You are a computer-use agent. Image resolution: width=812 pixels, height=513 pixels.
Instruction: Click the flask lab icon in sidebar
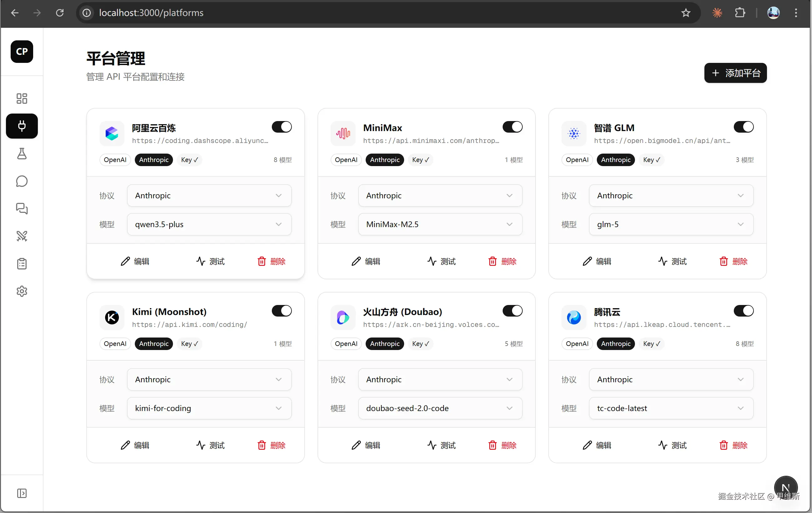click(22, 154)
